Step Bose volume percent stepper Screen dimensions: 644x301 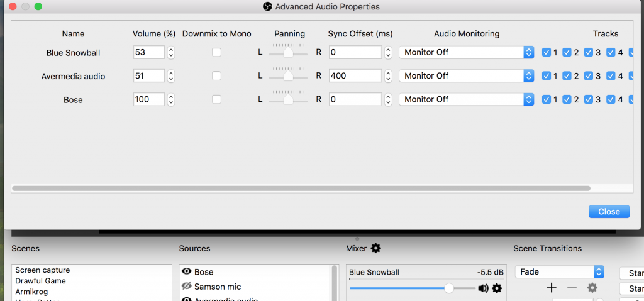pos(171,99)
